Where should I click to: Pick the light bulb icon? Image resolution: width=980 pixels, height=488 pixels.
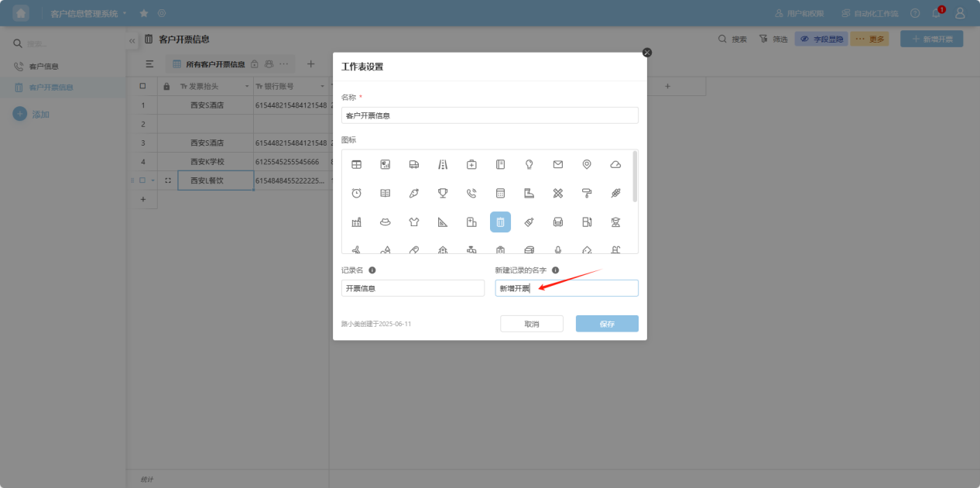point(529,164)
